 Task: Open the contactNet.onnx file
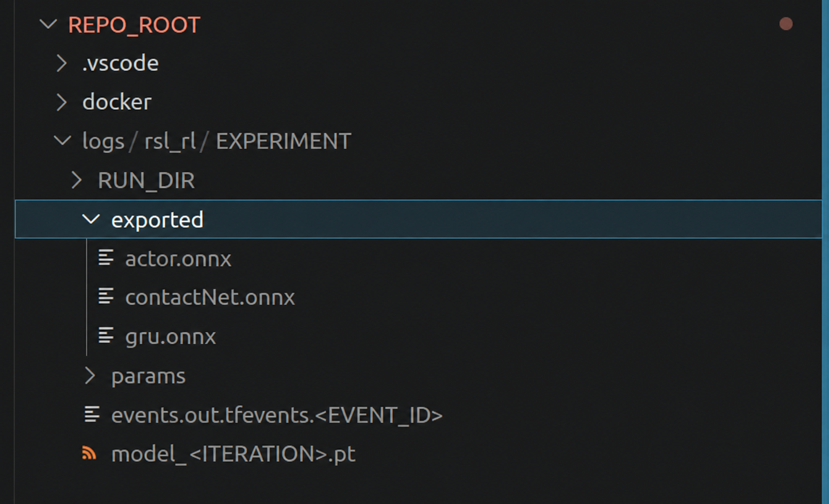pyautogui.click(x=210, y=297)
